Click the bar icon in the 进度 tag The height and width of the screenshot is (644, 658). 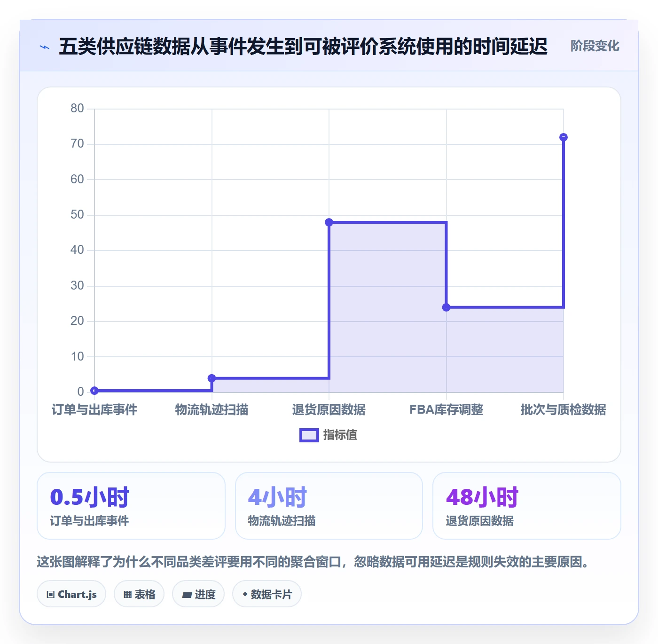point(187,595)
